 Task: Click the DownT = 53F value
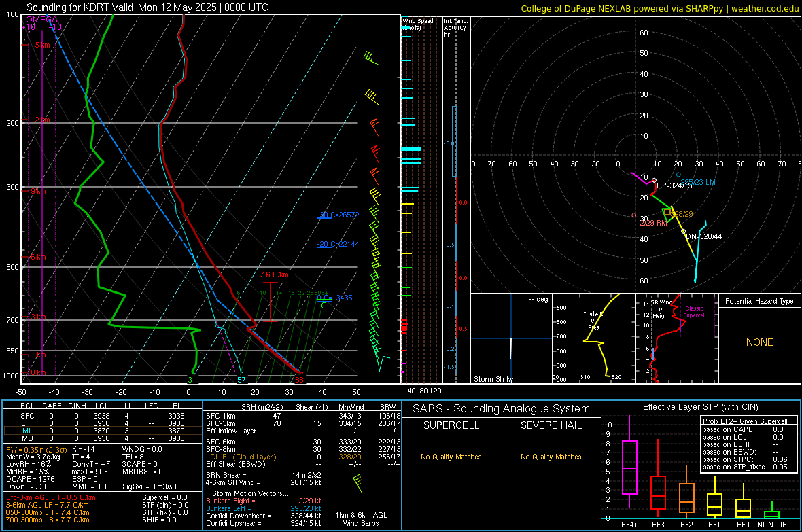pyautogui.click(x=27, y=486)
